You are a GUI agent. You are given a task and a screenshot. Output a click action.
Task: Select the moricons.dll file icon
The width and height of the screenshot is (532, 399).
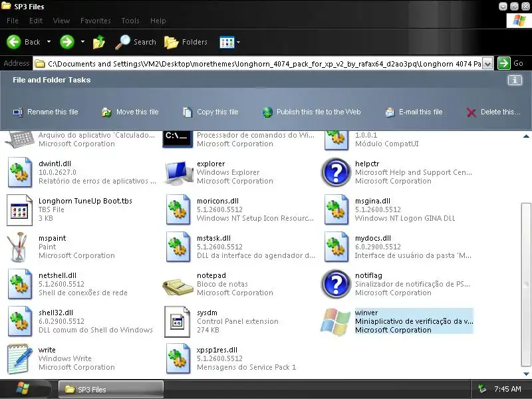pyautogui.click(x=178, y=209)
